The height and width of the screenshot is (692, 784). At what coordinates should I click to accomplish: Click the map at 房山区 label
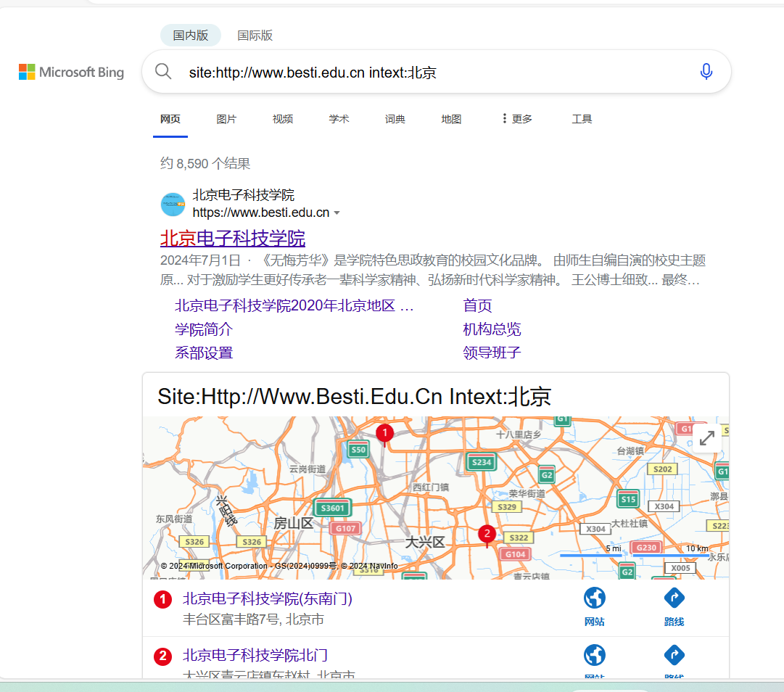click(x=293, y=523)
